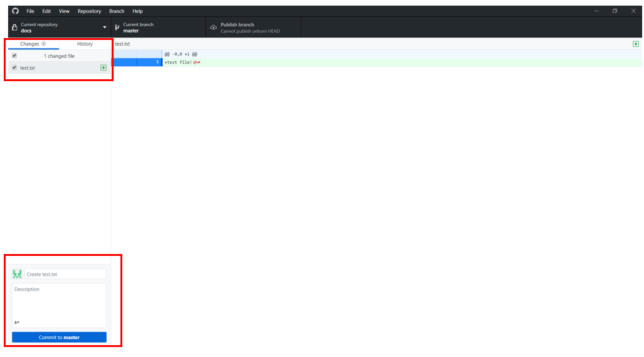Click green added-file icon next to test.txt in list
The height and width of the screenshot is (357, 644).
pyautogui.click(x=104, y=67)
